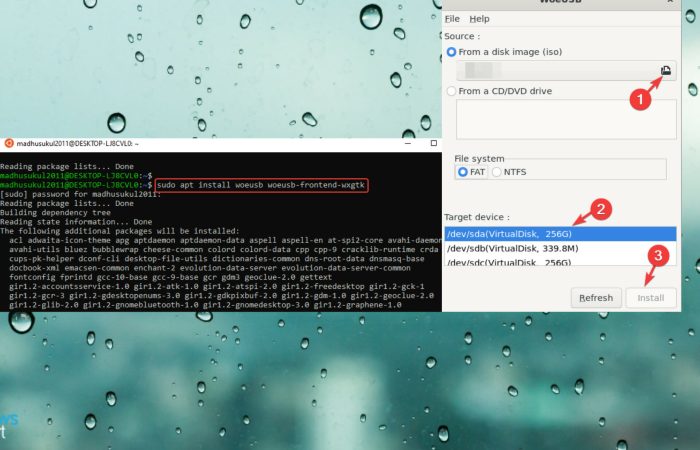The width and height of the screenshot is (700, 450).
Task: Maximize the Ubuntu terminal window
Action: click(x=433, y=143)
